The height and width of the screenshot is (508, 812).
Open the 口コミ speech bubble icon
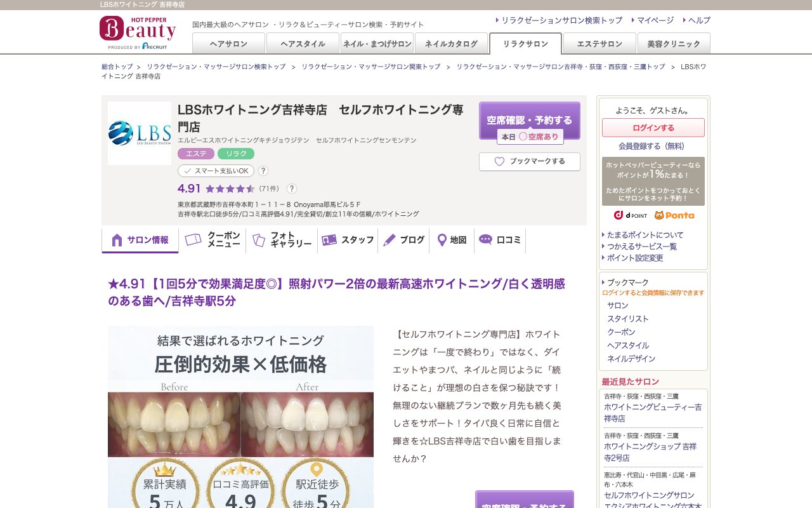(x=486, y=239)
